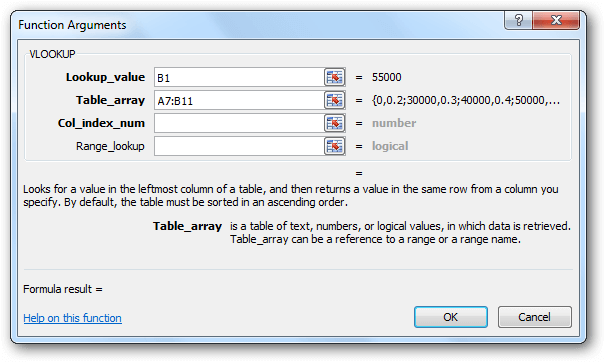Open the Col_index_num range selector icon
605x362 pixels.
pos(335,123)
